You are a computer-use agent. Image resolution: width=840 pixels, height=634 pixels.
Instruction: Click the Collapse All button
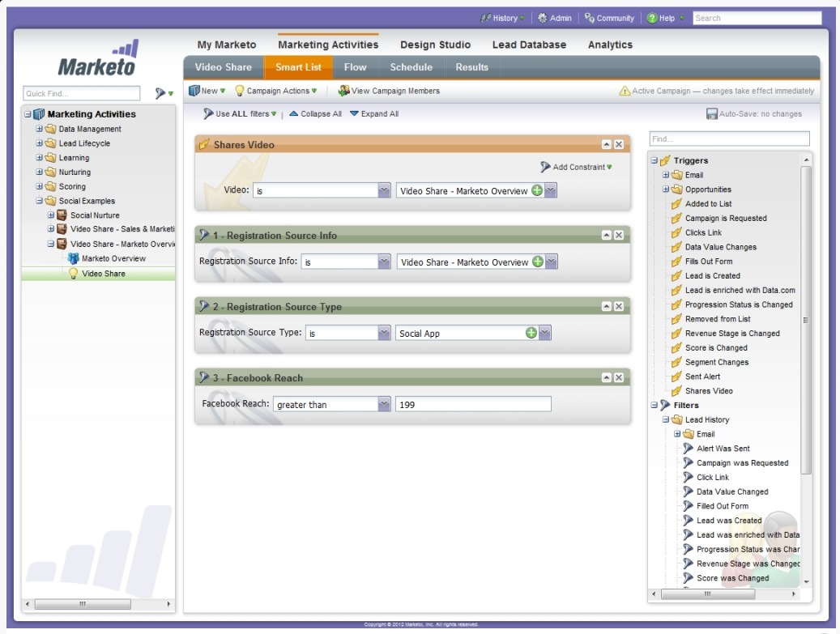pos(315,114)
